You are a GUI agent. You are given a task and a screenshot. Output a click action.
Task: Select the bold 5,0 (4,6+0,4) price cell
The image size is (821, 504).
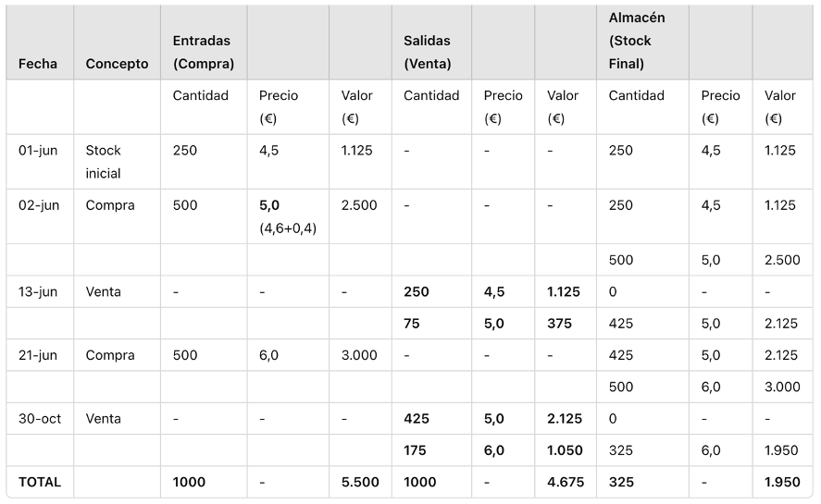point(288,216)
